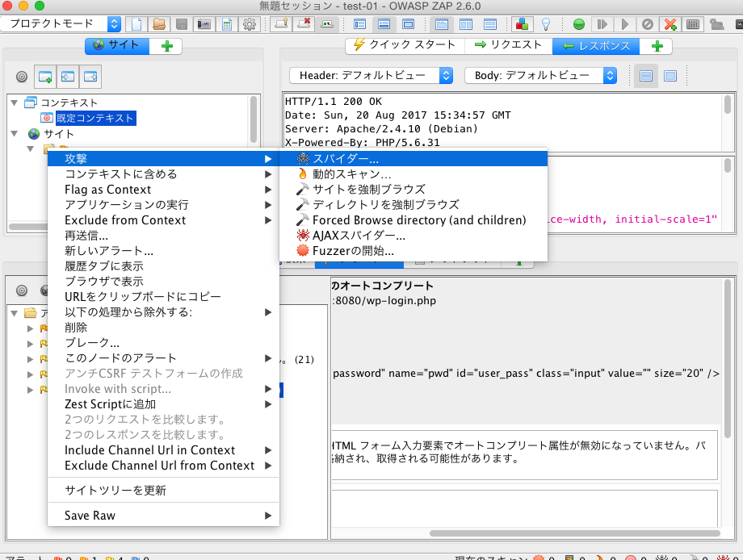Image resolution: width=743 pixels, height=560 pixels.
Task: Switch to the リクエスト tab
Action: [x=508, y=45]
